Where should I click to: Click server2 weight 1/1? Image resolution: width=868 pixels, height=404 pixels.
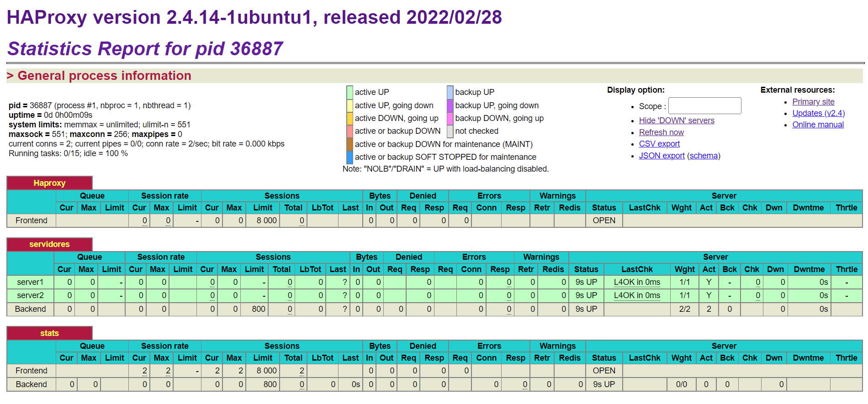(x=684, y=295)
